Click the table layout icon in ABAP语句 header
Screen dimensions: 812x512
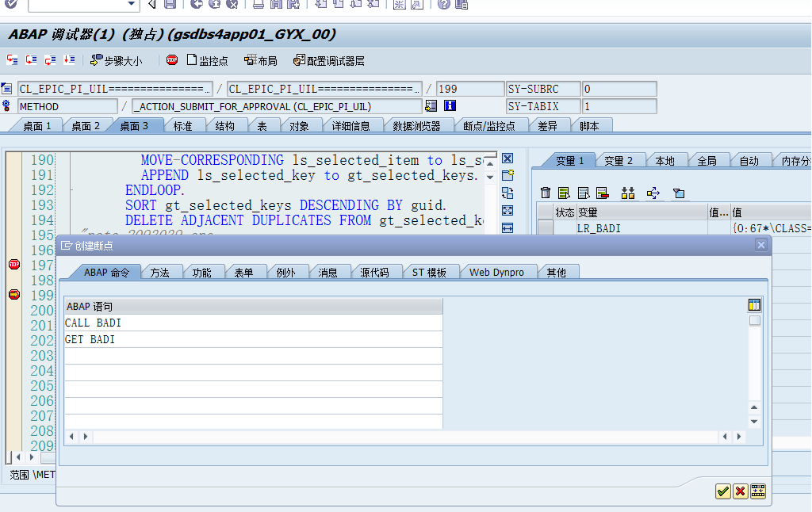pos(753,304)
